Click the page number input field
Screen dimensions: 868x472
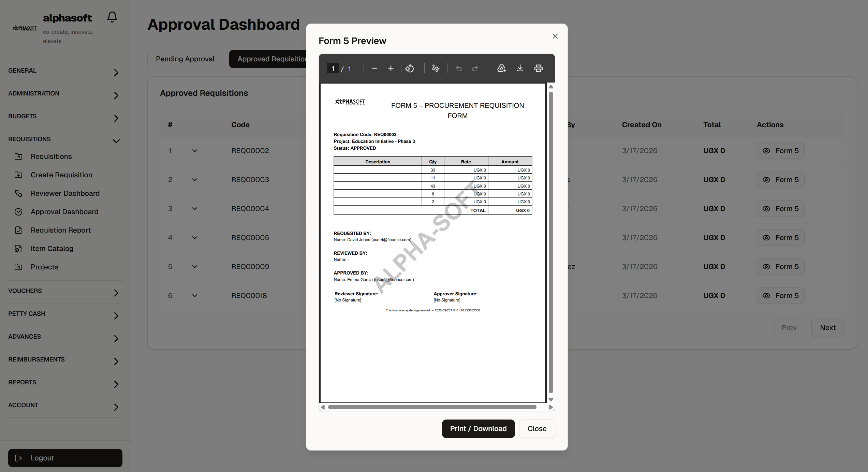(333, 68)
